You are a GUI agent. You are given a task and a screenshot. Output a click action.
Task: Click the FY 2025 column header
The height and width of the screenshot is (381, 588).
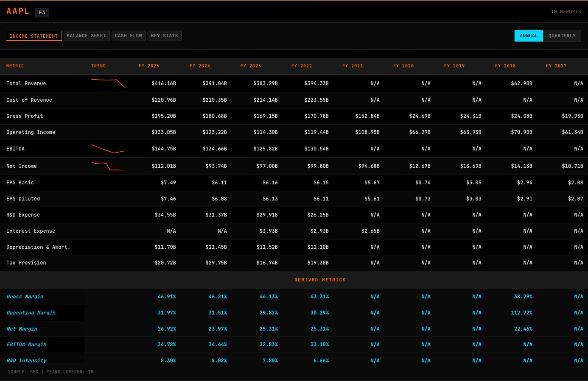(x=149, y=66)
